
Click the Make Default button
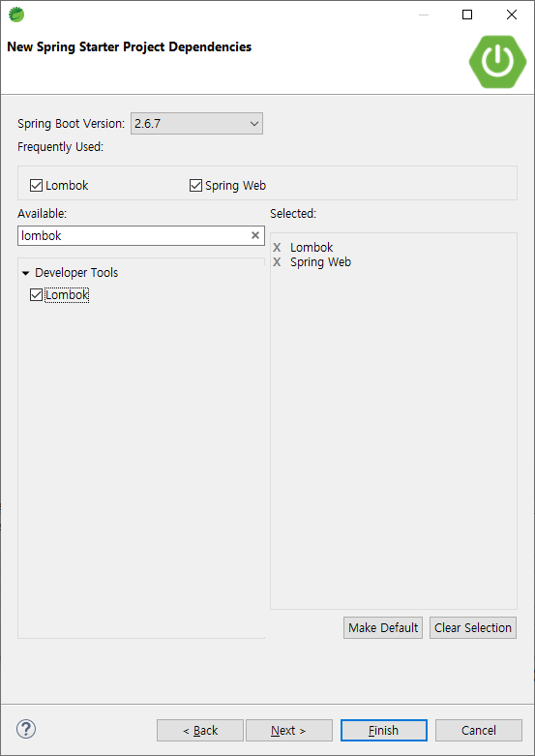[383, 628]
